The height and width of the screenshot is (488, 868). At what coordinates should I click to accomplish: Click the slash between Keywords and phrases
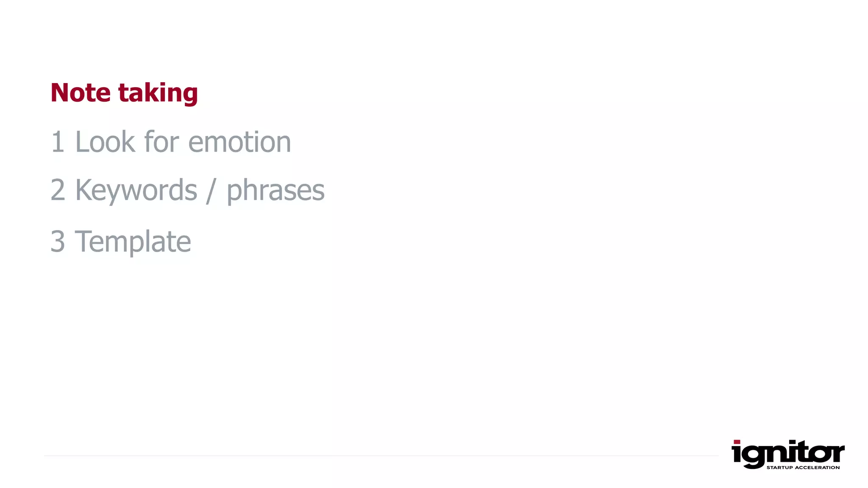[211, 191]
